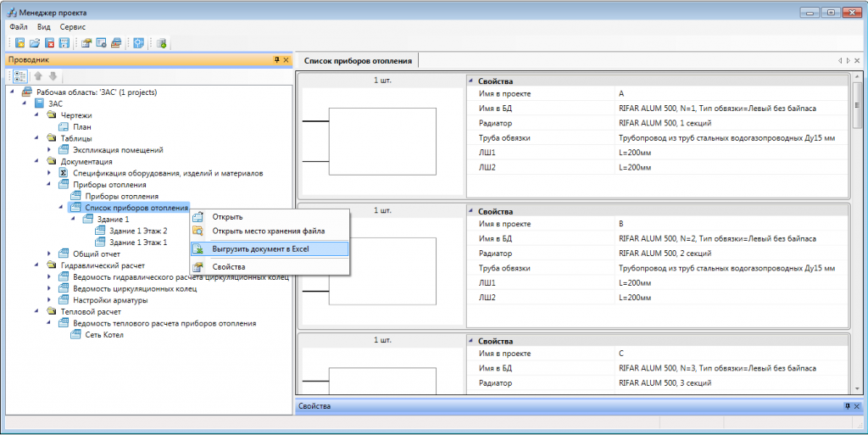Viewport: 868px width, 435px height.
Task: Create a new project via toolbar star icon
Action: pos(20,42)
